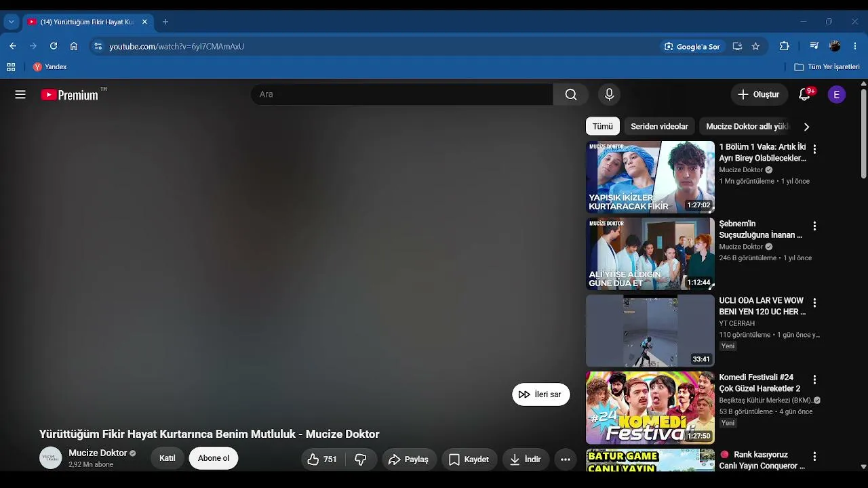Open a new browser tab
The width and height of the screenshot is (868, 488).
[x=165, y=22]
